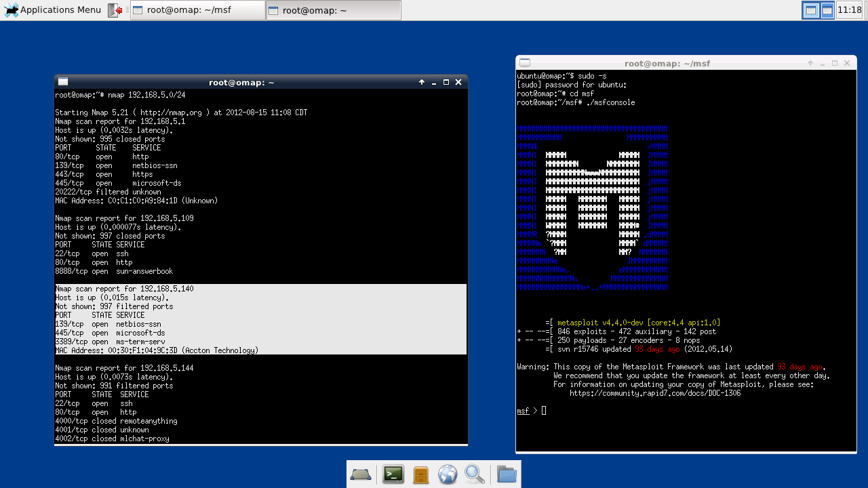
Task: Click '250 payloads - 27 encoders' line
Action: (608, 340)
